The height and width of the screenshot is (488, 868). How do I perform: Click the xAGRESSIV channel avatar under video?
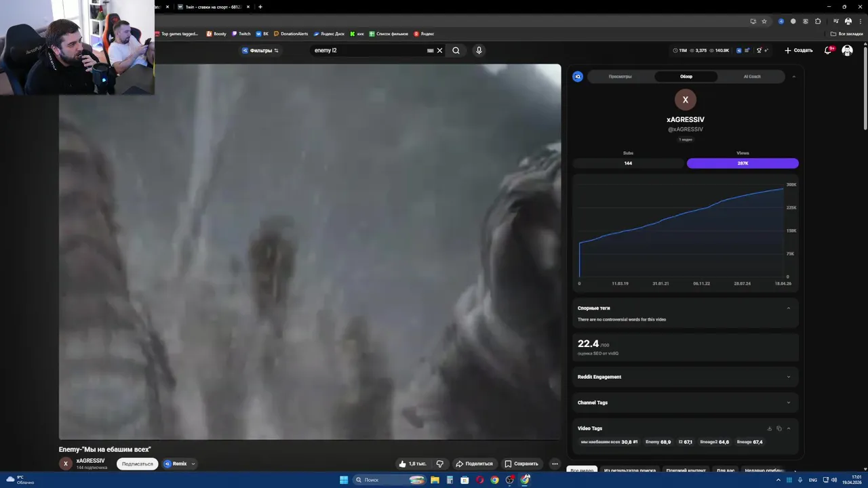(x=65, y=464)
